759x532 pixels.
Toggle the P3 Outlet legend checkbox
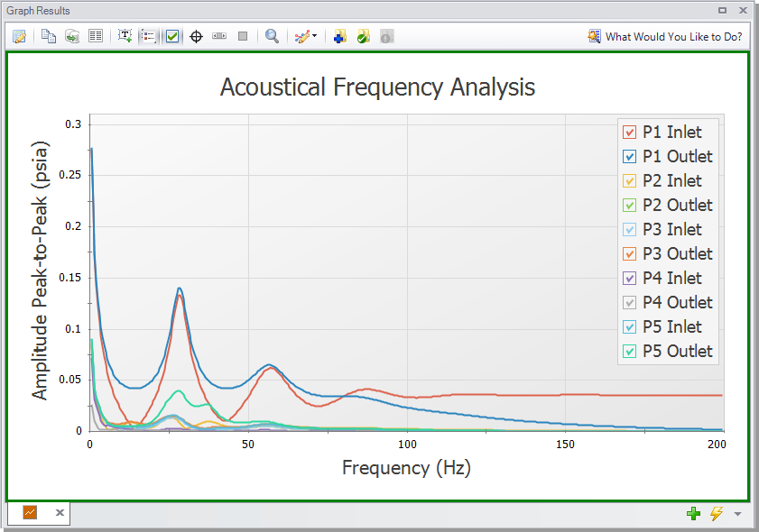630,254
